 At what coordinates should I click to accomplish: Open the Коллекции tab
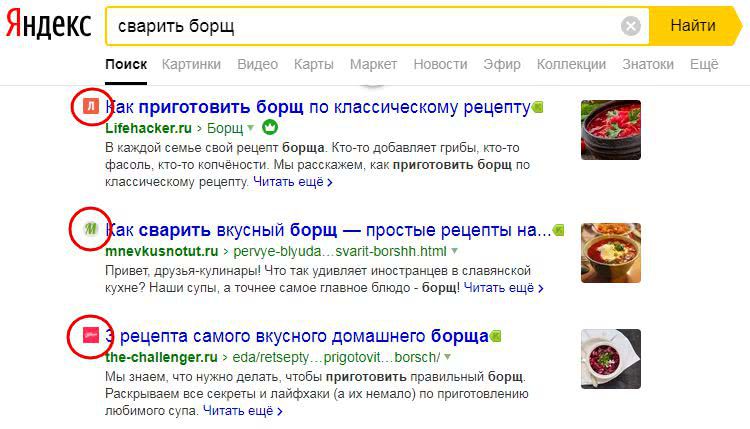pos(571,64)
